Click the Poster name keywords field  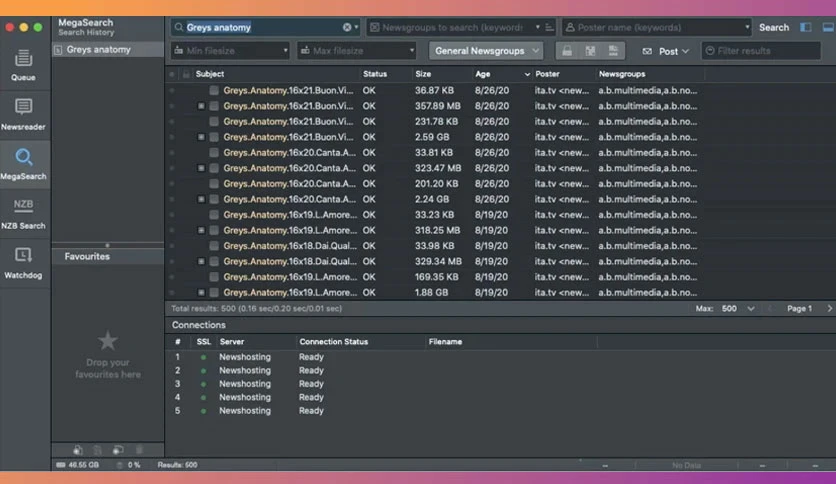click(x=656, y=27)
